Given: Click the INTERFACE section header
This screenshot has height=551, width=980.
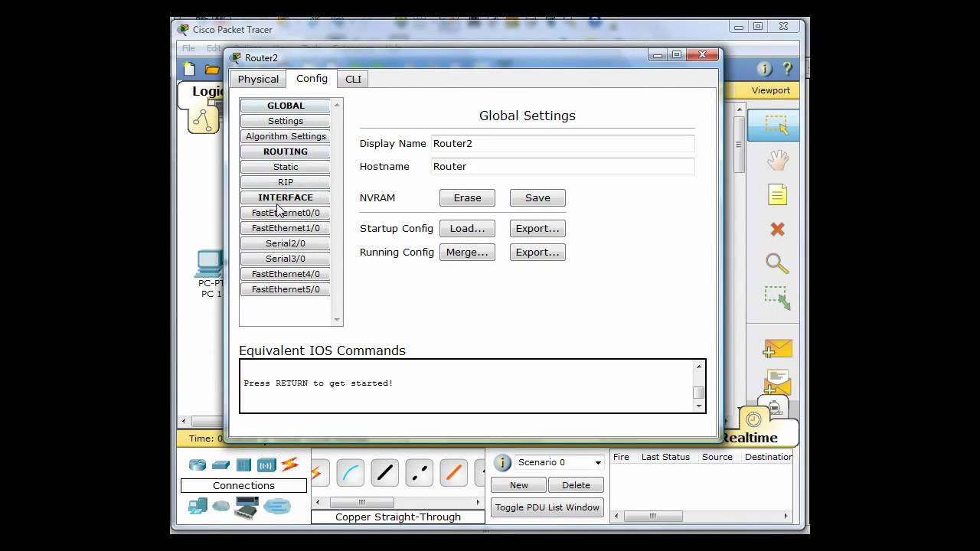Looking at the screenshot, I should pyautogui.click(x=286, y=197).
